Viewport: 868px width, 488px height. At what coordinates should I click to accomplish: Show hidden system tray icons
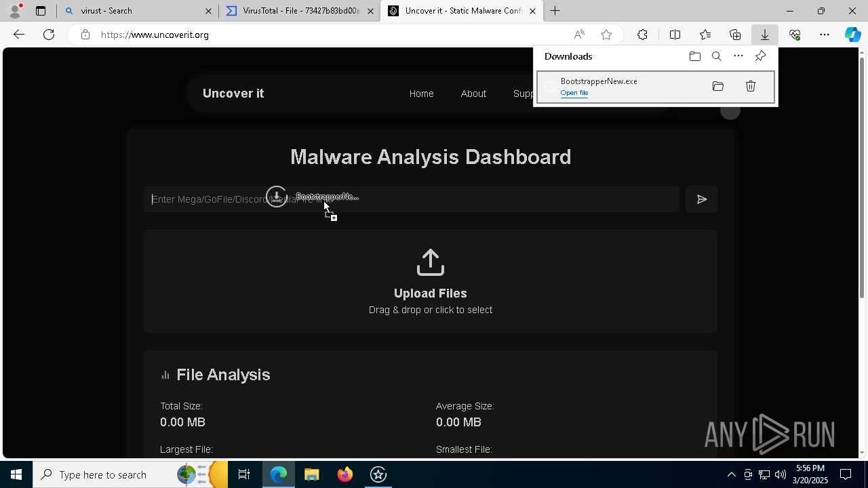click(731, 474)
